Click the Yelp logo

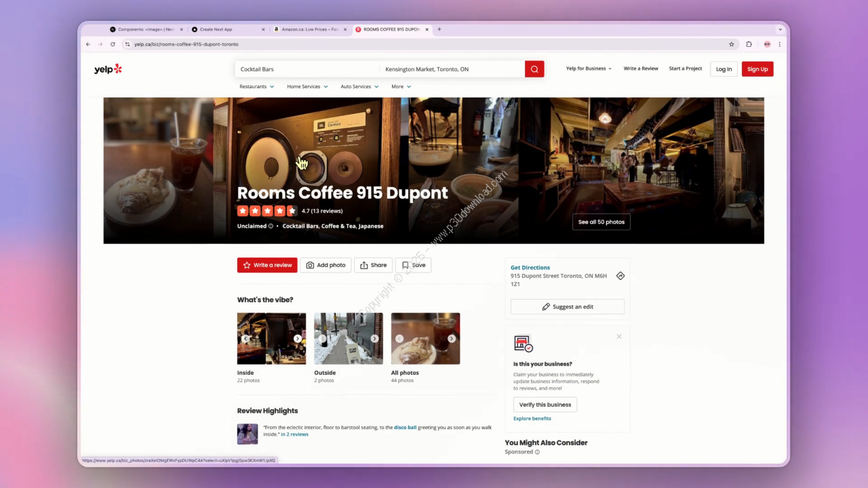pyautogui.click(x=108, y=68)
